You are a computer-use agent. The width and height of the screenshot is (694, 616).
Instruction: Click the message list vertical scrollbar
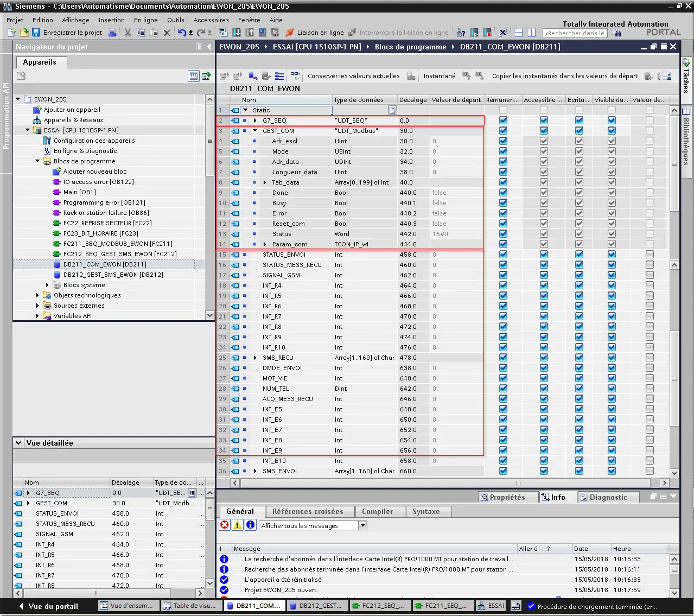[x=674, y=575]
